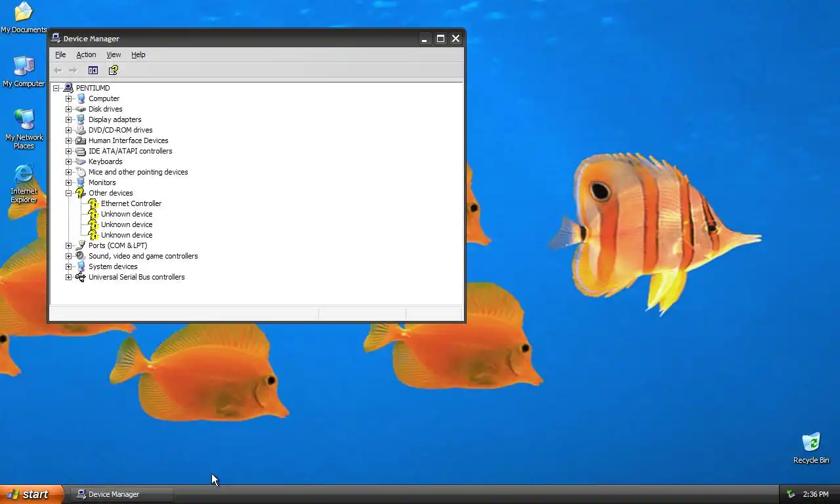This screenshot has height=504, width=840.
Task: Expand the Universal Serial Bus controllers node
Action: (68, 277)
